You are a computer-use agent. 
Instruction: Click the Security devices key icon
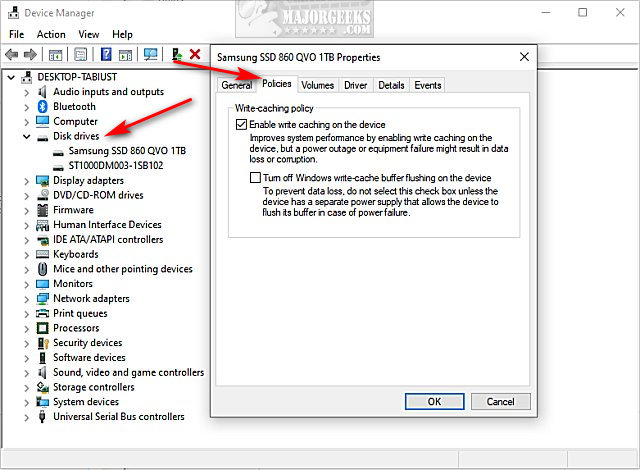[43, 343]
